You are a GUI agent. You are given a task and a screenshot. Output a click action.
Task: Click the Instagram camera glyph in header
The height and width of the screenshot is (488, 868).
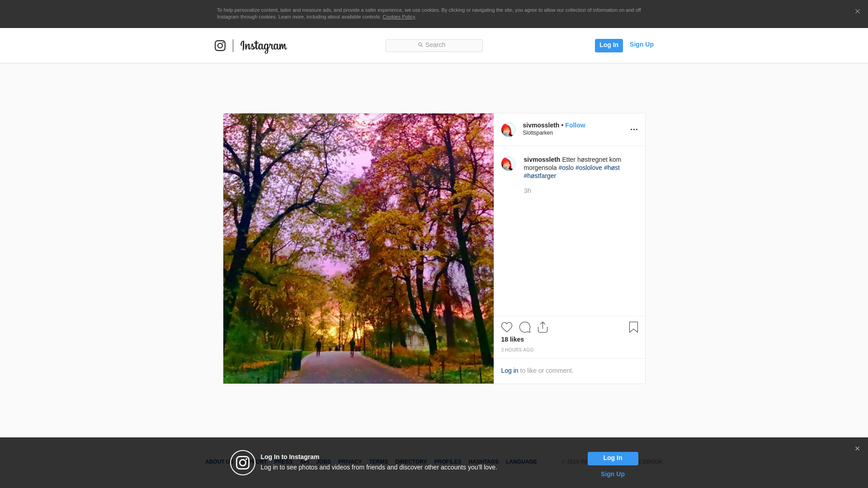(x=220, y=46)
